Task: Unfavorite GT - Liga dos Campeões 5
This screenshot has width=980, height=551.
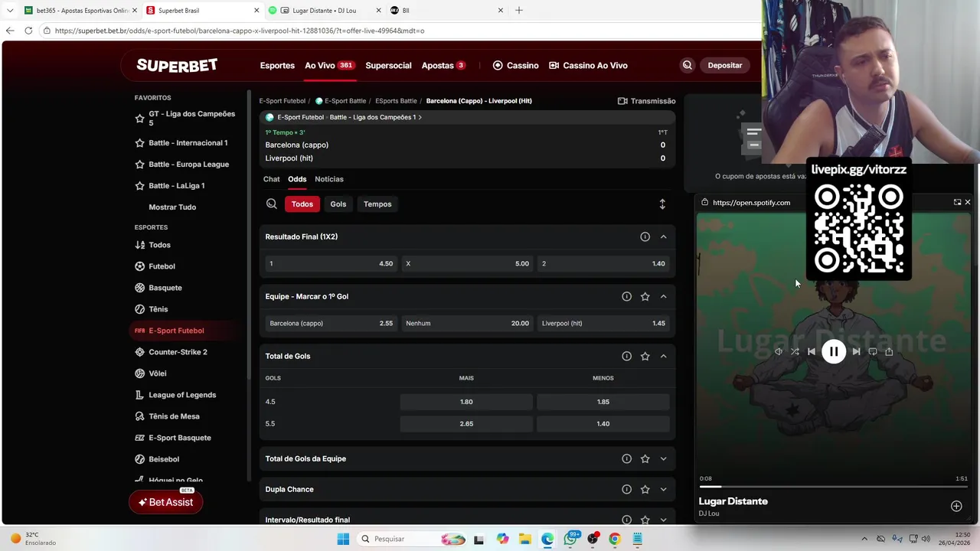Action: [139, 119]
